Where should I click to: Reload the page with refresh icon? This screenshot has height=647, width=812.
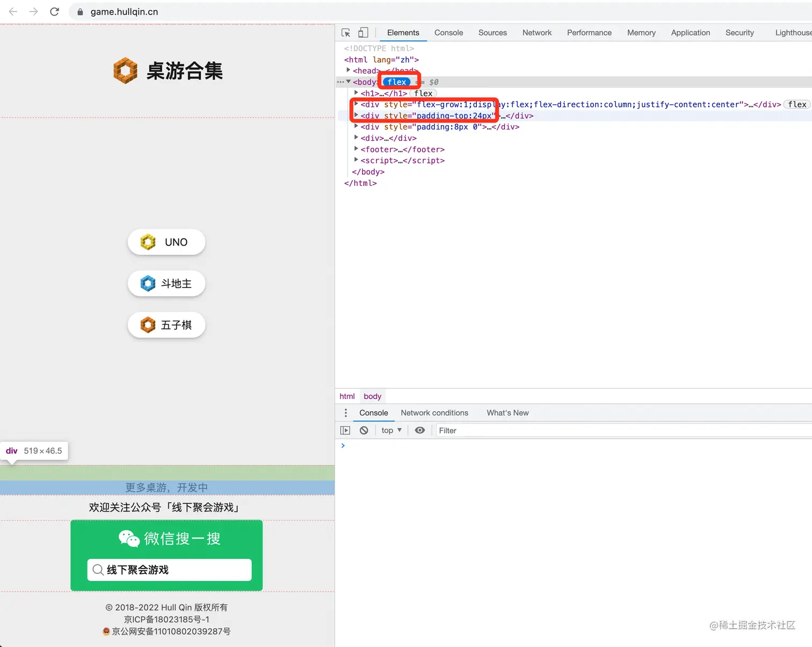tap(54, 11)
